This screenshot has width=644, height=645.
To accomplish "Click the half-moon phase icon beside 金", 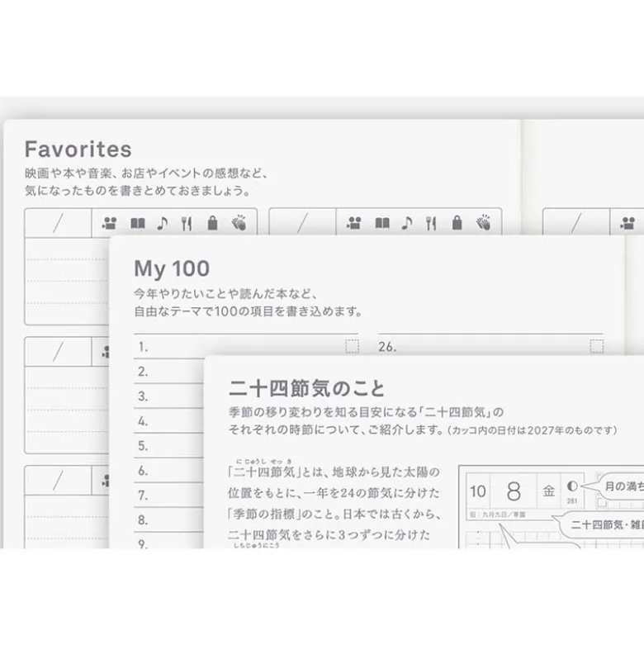I will (572, 486).
